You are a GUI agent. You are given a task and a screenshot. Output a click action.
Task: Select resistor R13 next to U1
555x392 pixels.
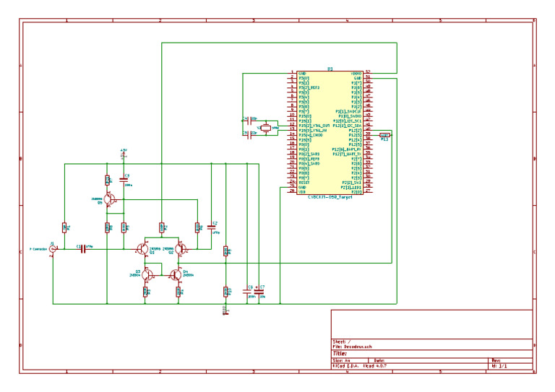384,135
